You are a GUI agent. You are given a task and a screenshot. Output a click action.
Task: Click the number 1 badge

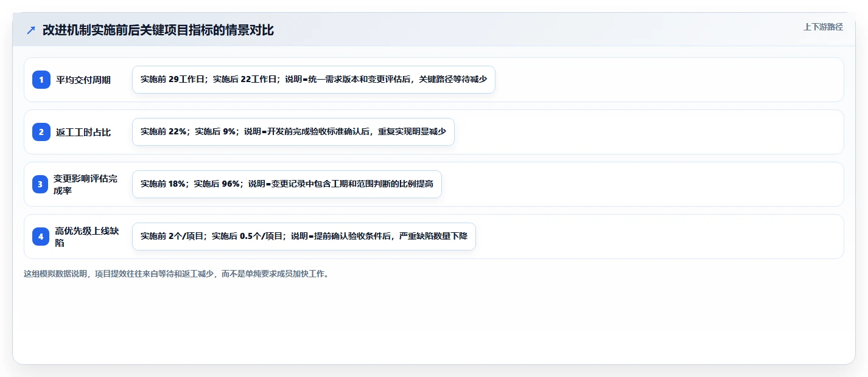pyautogui.click(x=41, y=80)
